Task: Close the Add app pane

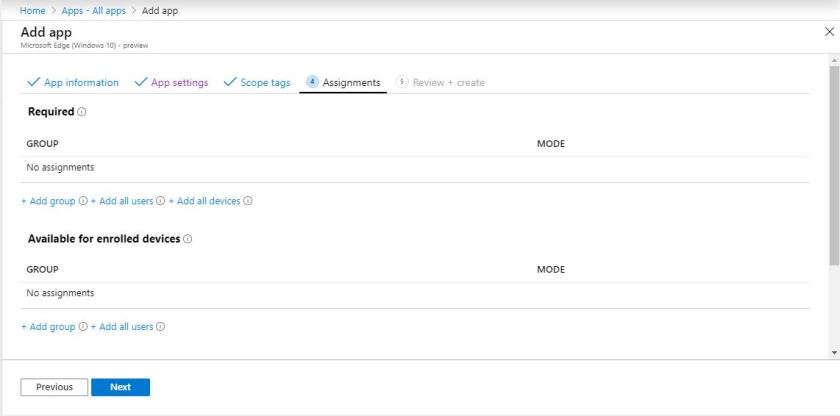Action: (x=828, y=33)
